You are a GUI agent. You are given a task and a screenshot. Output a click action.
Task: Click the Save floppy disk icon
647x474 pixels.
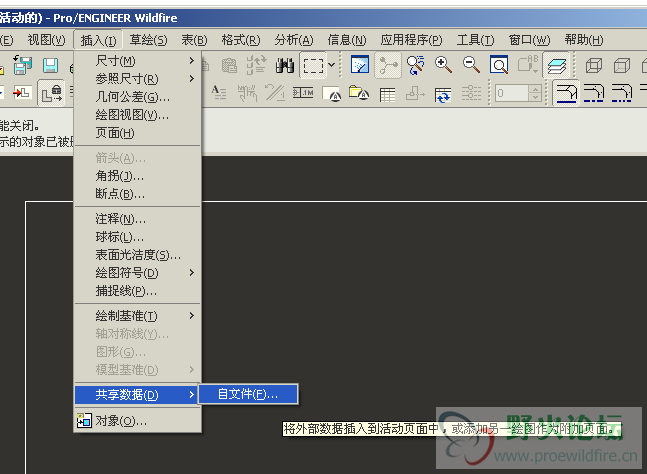click(50, 66)
